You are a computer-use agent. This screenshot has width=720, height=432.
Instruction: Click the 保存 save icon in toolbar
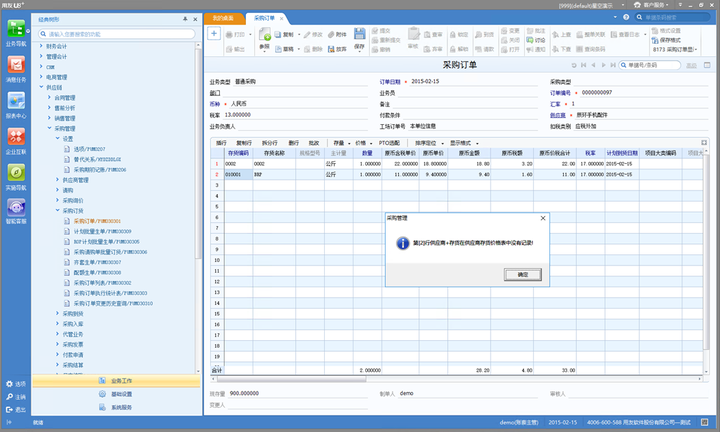coord(359,40)
